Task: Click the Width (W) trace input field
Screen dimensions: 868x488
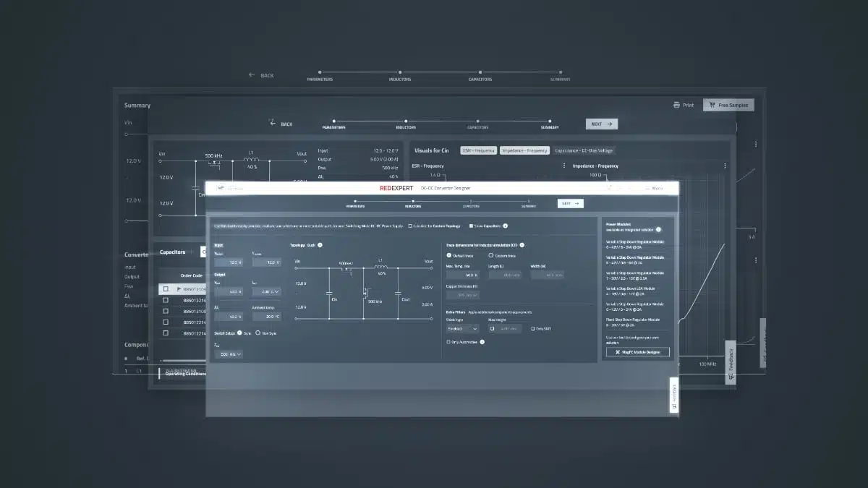Action: tap(548, 275)
